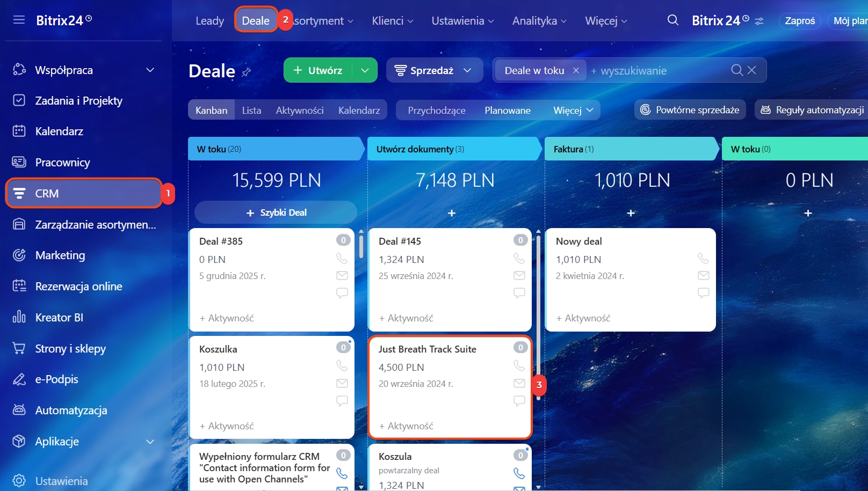The height and width of the screenshot is (491, 868).
Task: Open the Sprzedaż pipeline dropdown
Action: [x=435, y=70]
